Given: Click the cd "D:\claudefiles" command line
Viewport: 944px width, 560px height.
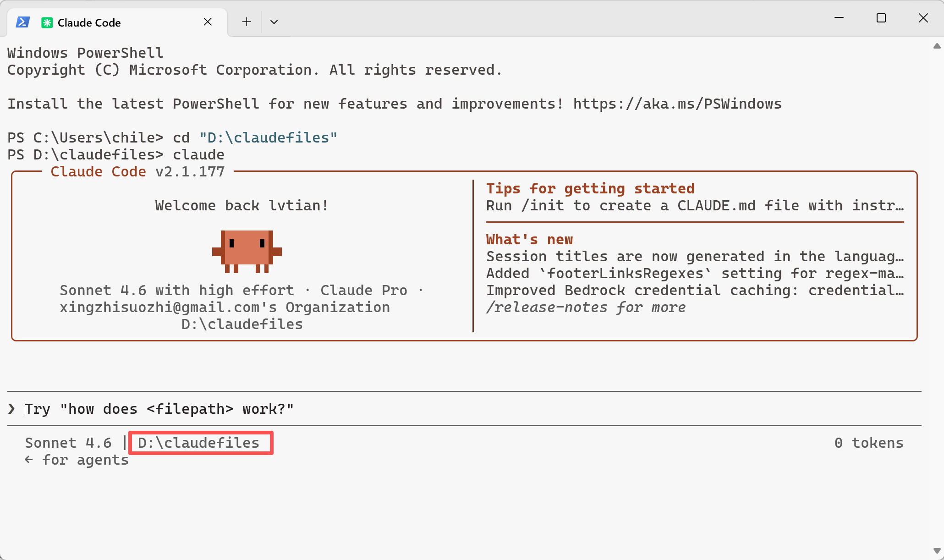Looking at the screenshot, I should click(172, 137).
